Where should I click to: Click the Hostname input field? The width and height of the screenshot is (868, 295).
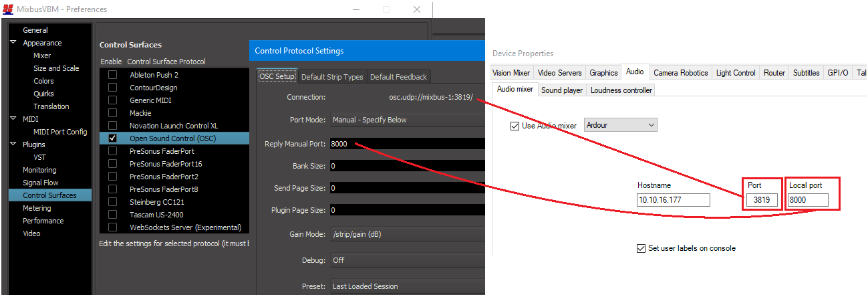point(673,200)
